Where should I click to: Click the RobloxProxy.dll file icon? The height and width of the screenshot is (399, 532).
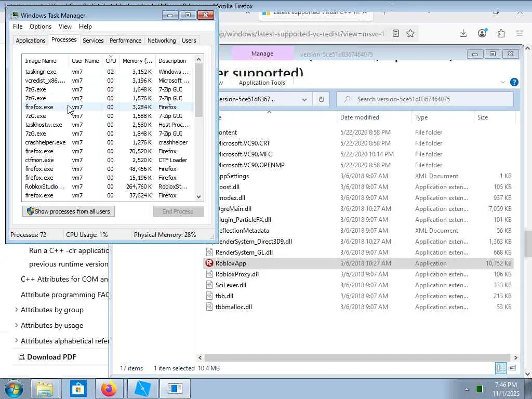pyautogui.click(x=209, y=274)
